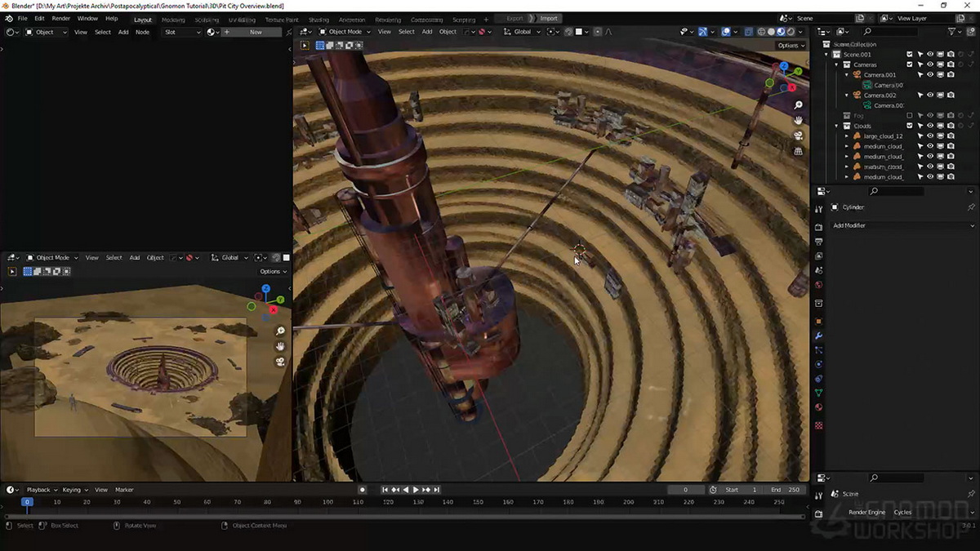Click the main viewport zoom magnifier gizmo

(798, 105)
